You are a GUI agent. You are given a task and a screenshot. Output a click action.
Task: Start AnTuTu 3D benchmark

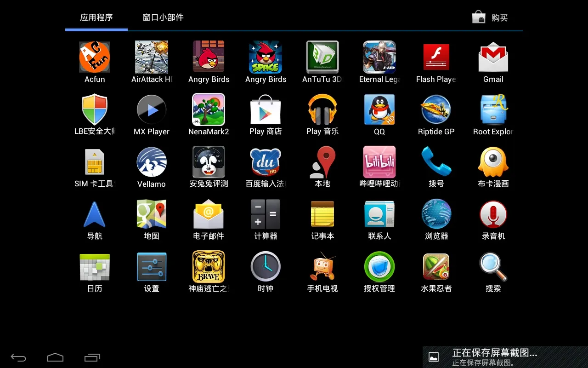(322, 57)
